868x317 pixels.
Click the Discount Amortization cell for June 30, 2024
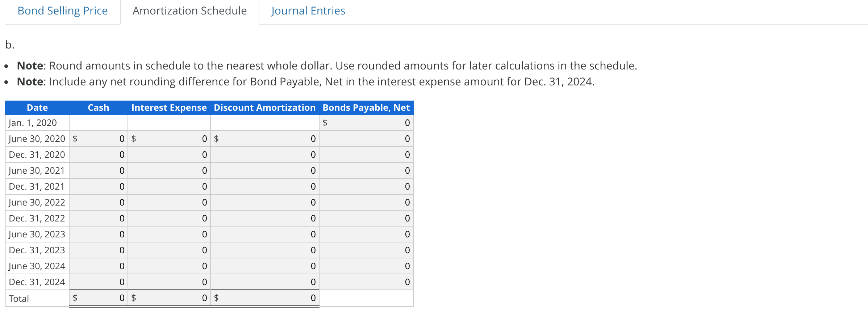[x=265, y=266]
